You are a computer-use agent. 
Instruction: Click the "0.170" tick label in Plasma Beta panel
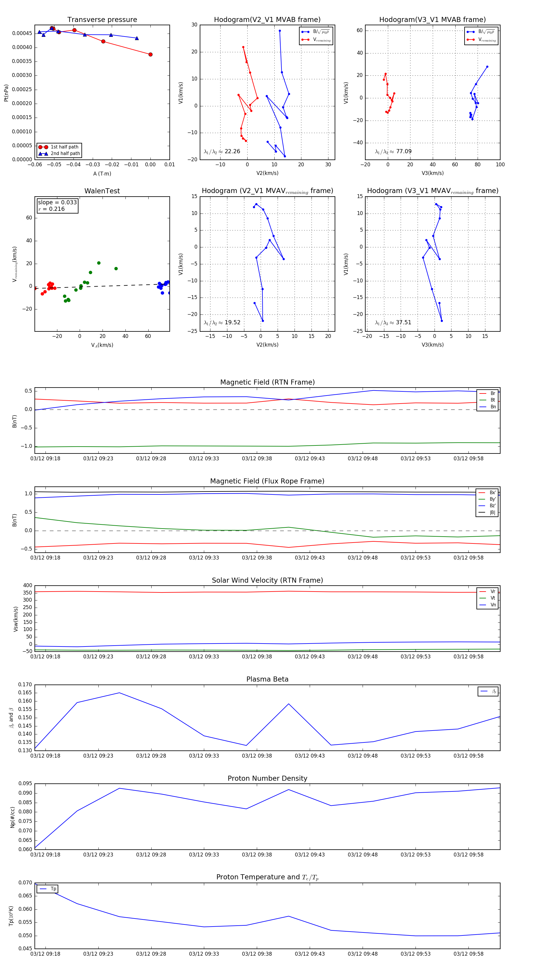[25, 685]
